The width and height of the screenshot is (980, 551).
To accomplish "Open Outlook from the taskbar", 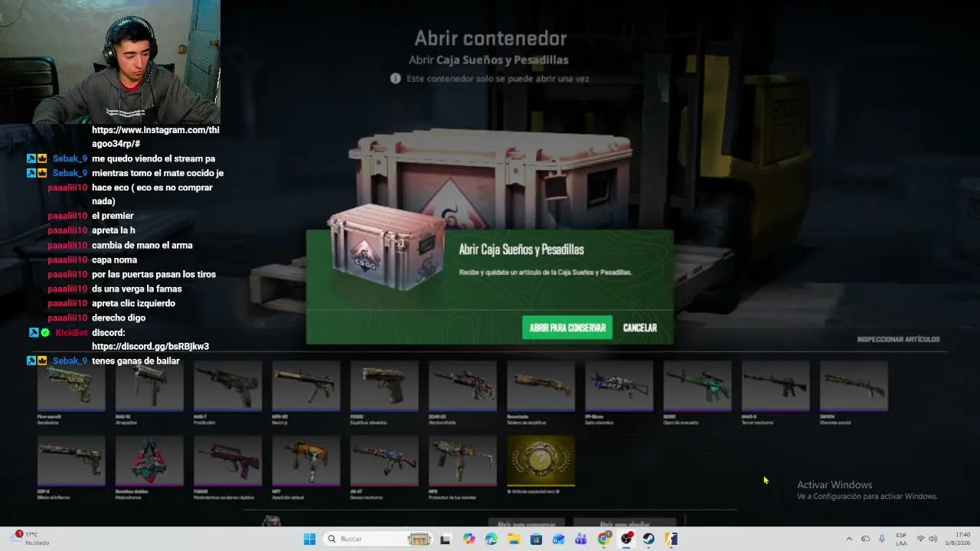I will coord(558,539).
